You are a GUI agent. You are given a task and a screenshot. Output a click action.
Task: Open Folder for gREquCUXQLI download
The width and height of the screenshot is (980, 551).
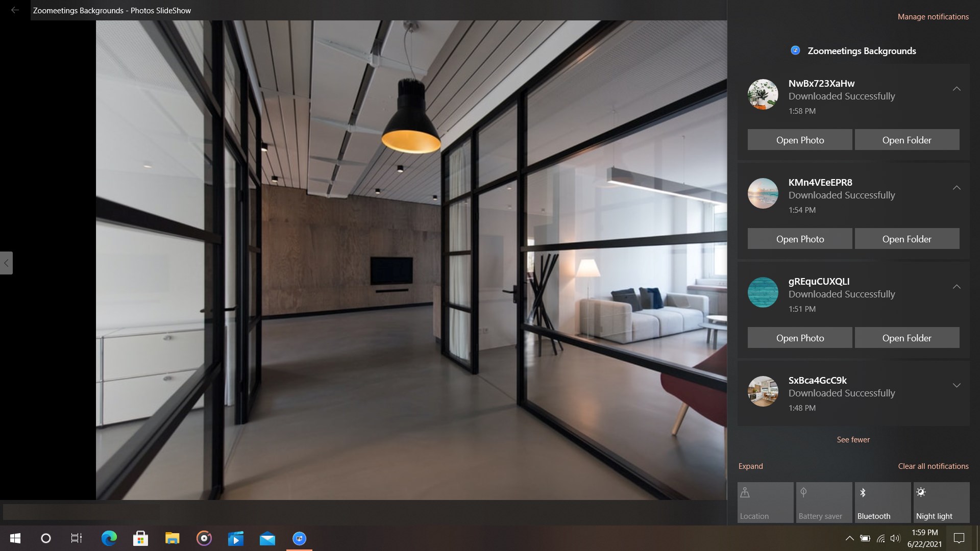906,338
